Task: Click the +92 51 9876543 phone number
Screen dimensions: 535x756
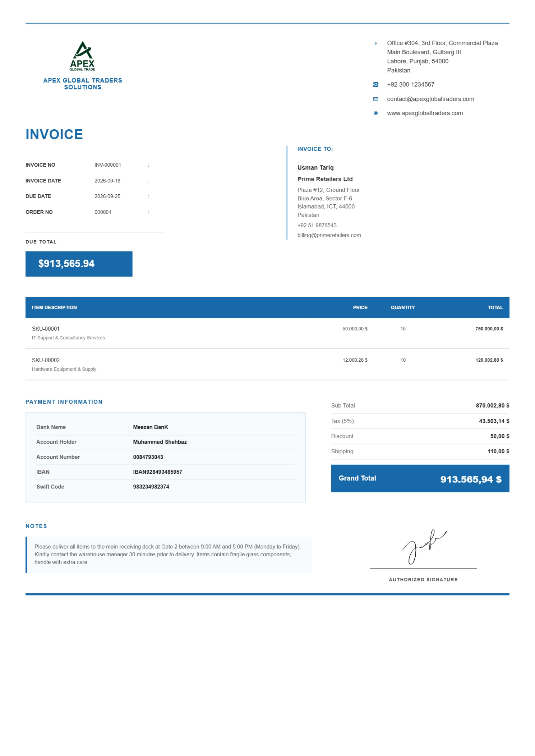Action: tap(317, 225)
